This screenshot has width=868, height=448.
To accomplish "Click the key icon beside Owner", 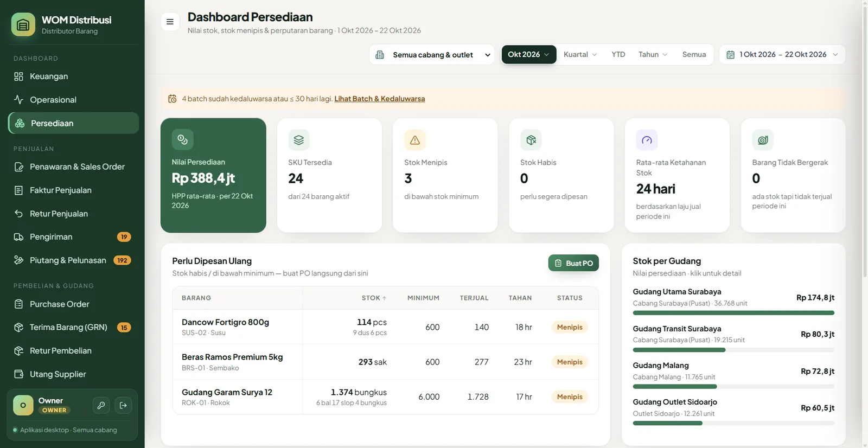I will point(101,405).
